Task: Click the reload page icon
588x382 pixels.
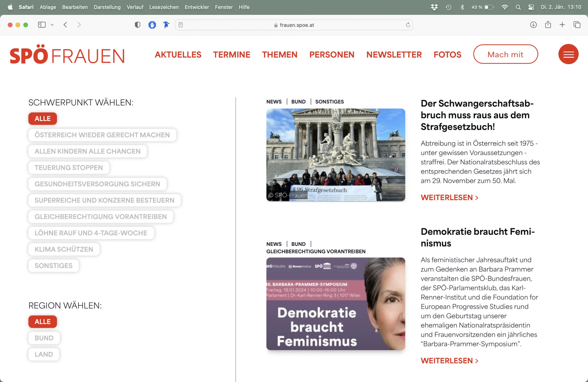Action: coord(408,25)
